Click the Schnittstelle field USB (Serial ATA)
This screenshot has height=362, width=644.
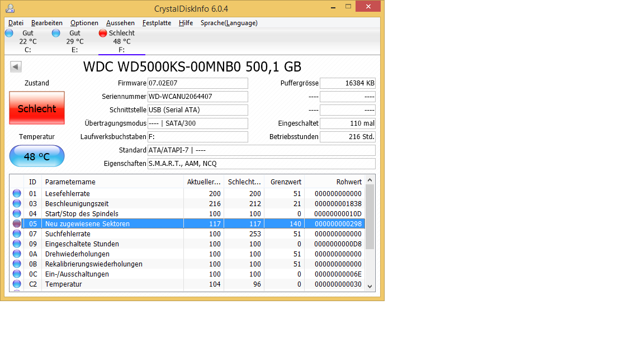pyautogui.click(x=198, y=110)
